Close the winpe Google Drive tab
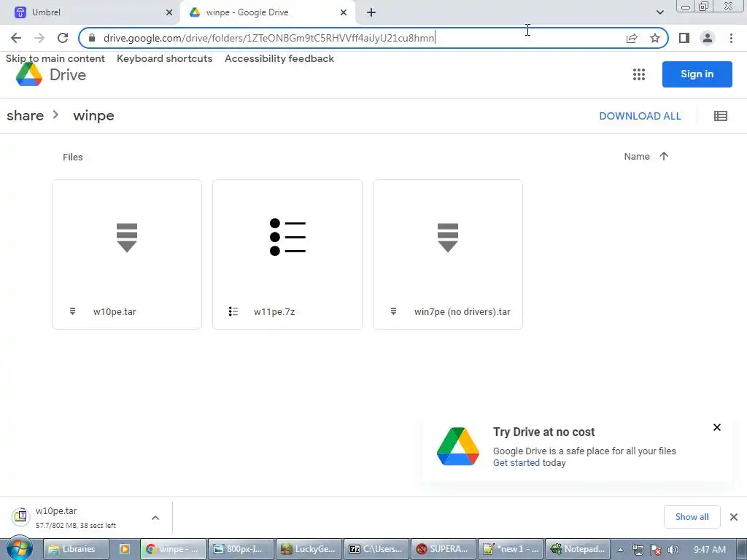The width and height of the screenshot is (747, 560). [x=344, y=12]
